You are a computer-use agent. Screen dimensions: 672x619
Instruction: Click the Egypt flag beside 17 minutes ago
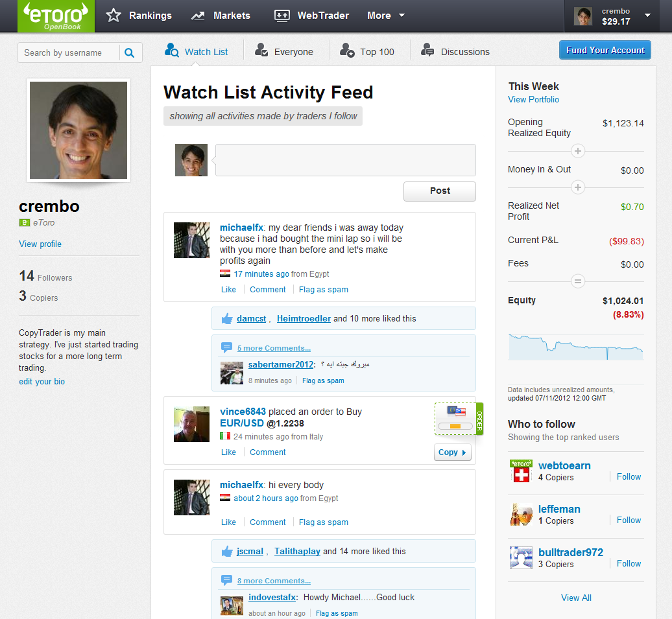coord(225,274)
